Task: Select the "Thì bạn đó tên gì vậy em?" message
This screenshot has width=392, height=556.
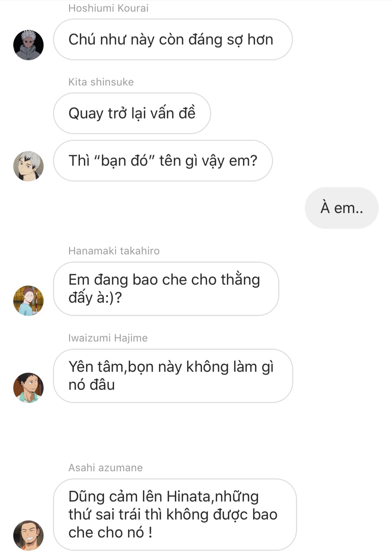Action: coord(163,161)
